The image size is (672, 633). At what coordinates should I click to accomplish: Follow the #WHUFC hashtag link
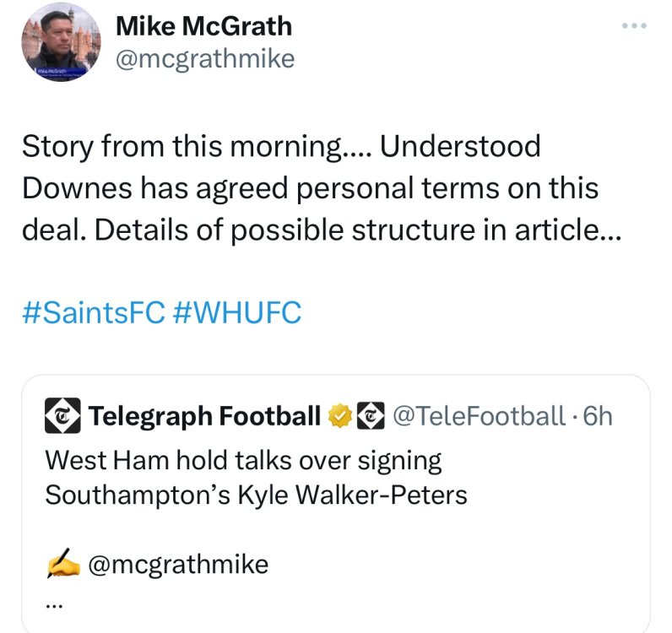tap(236, 313)
